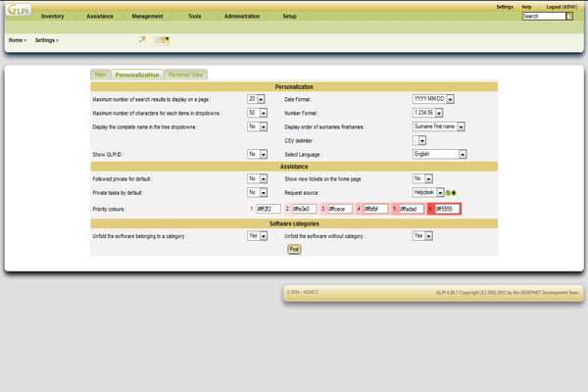Click the Home breadcrumb link
This screenshot has height=392, width=588.
[16, 40]
